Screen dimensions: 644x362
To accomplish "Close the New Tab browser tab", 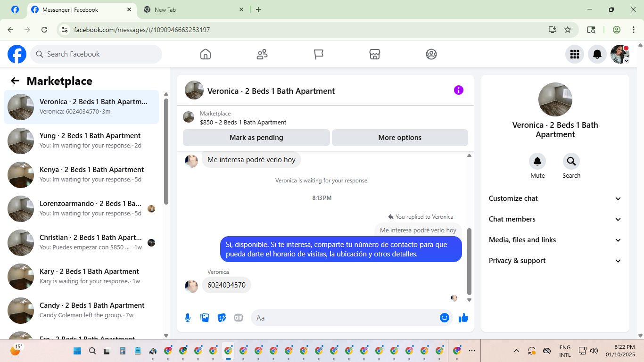I will click(x=241, y=9).
